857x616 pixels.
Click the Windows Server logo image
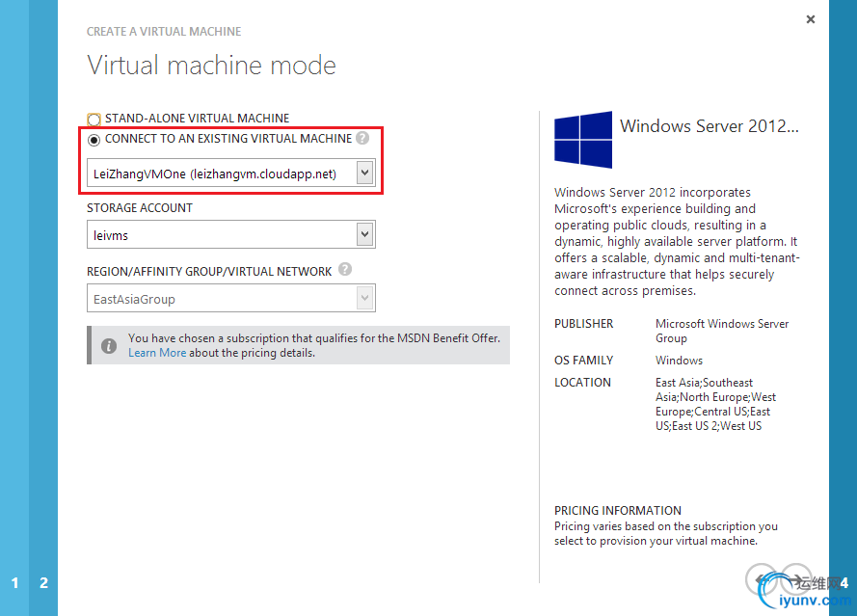click(x=583, y=140)
